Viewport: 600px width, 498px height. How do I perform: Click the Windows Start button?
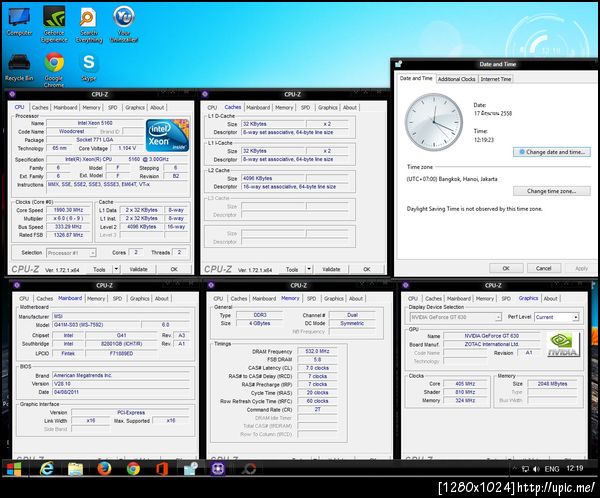(x=14, y=469)
